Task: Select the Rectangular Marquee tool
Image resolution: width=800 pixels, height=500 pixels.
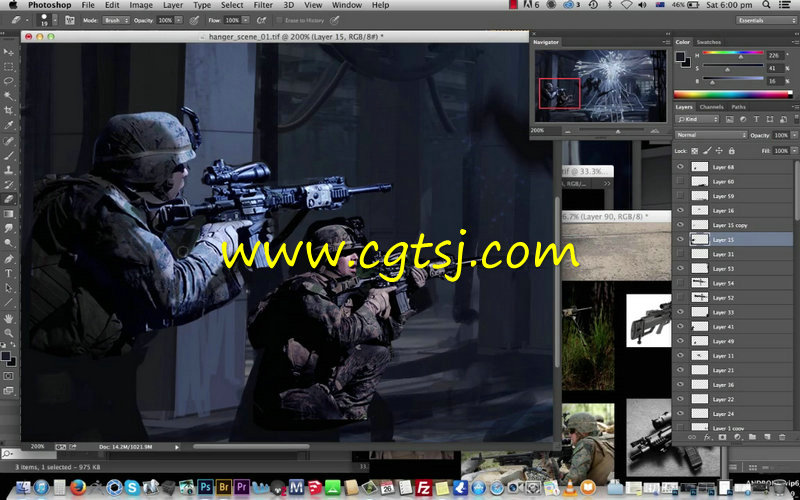Action: 9,66
